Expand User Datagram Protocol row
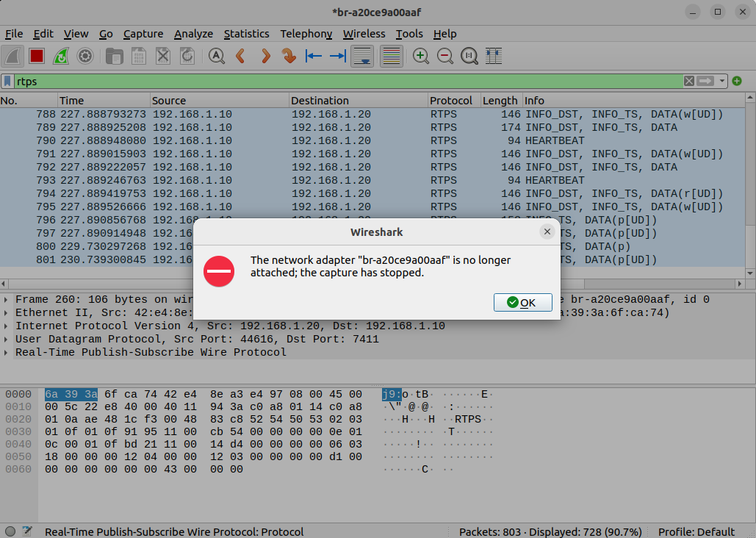Screen dimensions: 756x538 coord(6,340)
